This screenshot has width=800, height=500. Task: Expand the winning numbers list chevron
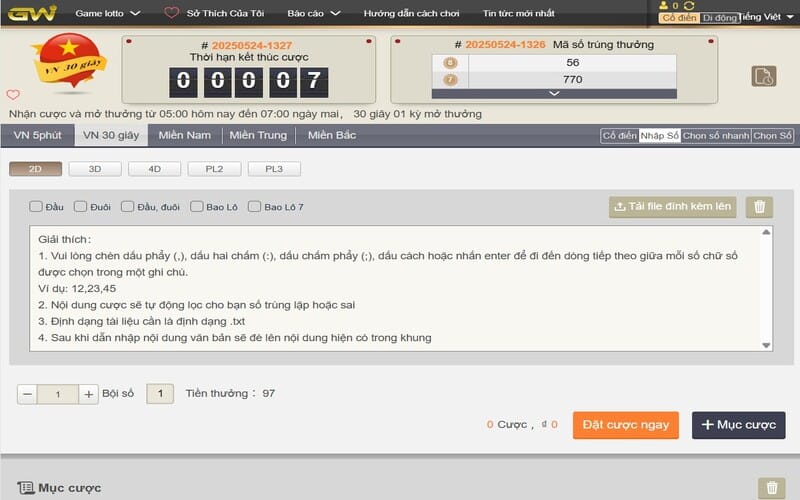coord(554,94)
